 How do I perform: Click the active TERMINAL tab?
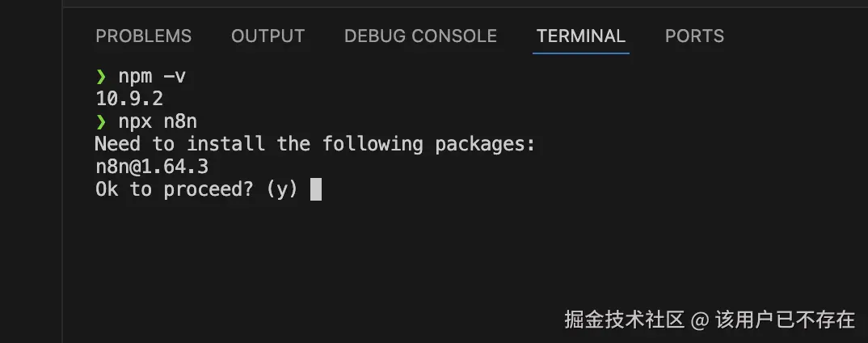[580, 36]
